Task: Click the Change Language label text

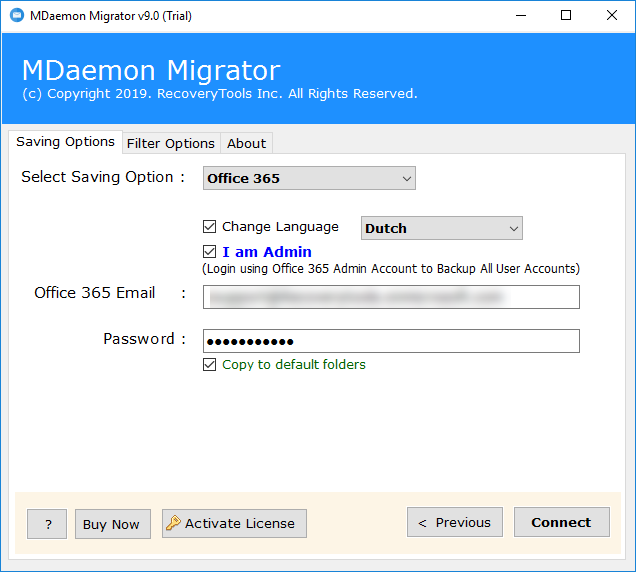Action: coord(280,227)
